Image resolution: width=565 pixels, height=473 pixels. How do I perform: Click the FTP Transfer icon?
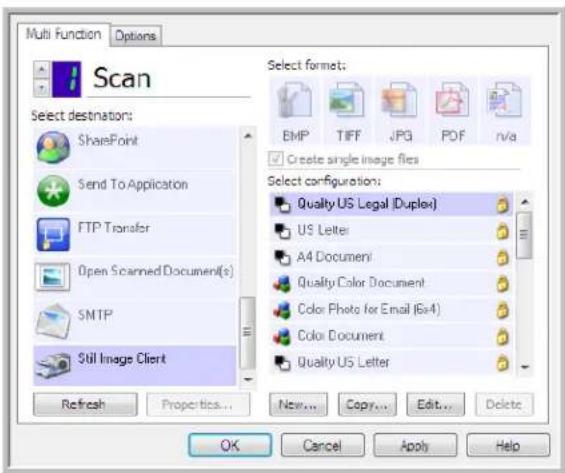click(53, 235)
